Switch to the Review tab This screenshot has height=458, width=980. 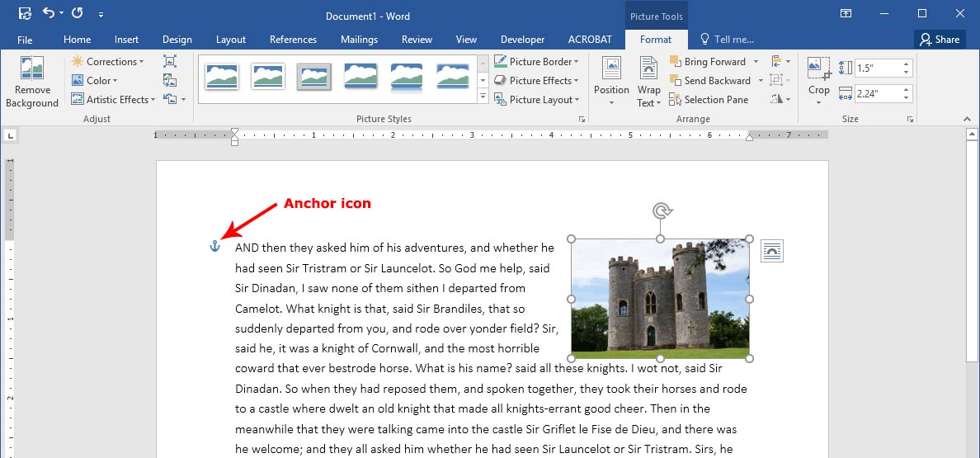[x=417, y=40]
